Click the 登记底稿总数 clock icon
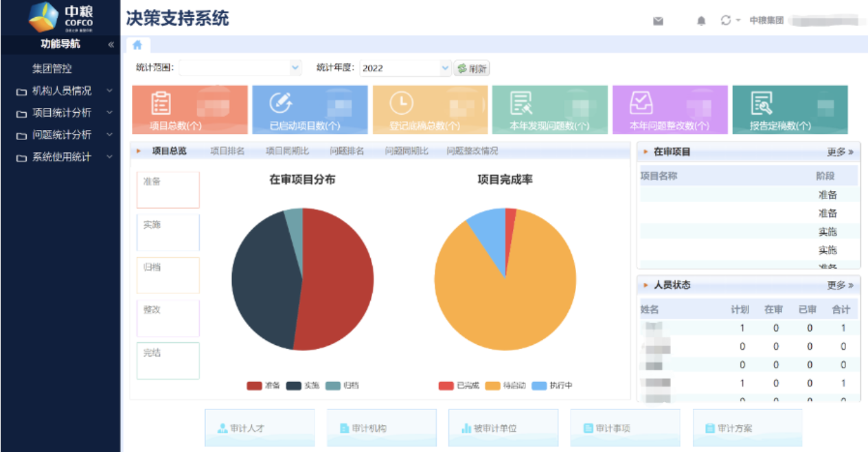 coord(401,102)
